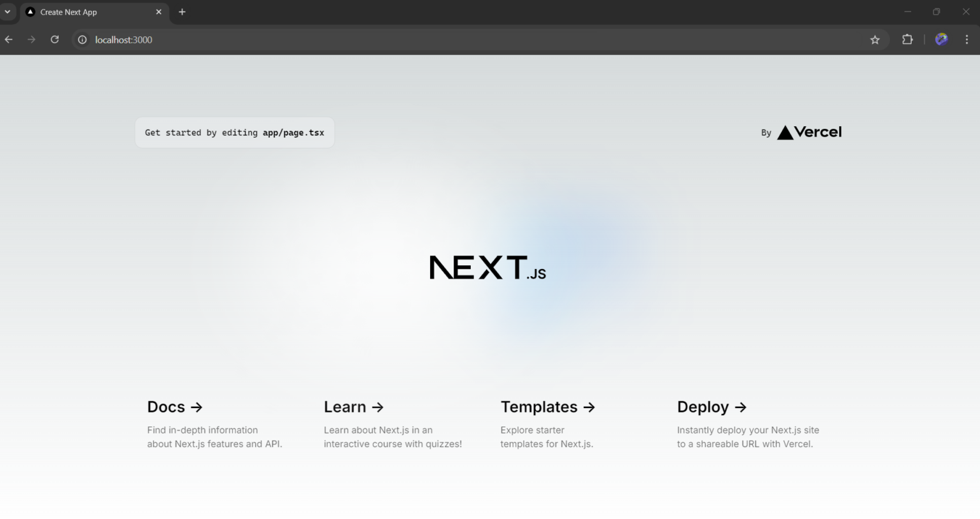
Task: Click the Deploy arrow icon
Action: tap(740, 407)
